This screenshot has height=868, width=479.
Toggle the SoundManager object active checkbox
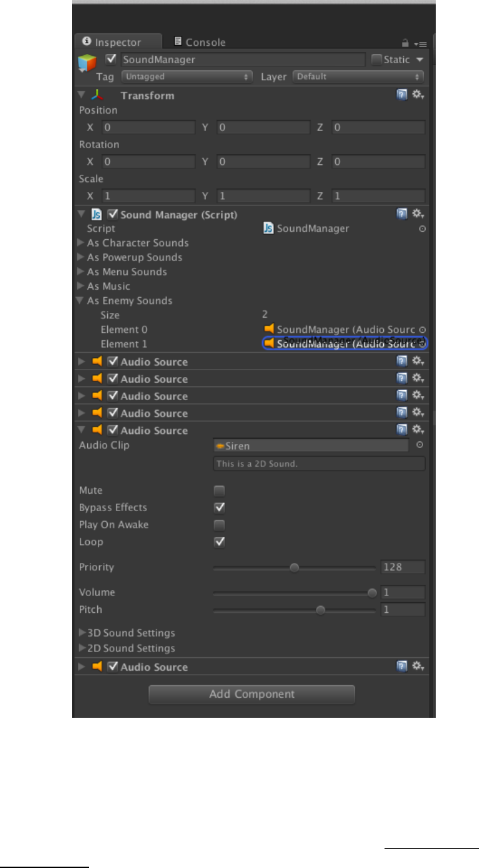coord(111,59)
